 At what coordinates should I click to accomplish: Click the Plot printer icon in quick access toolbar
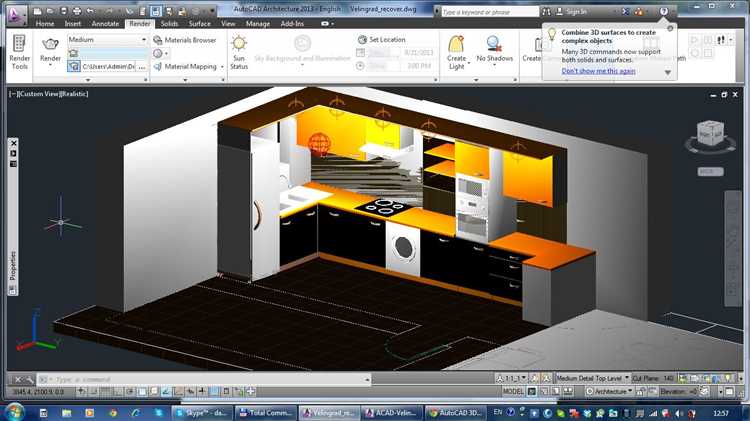(x=77, y=11)
